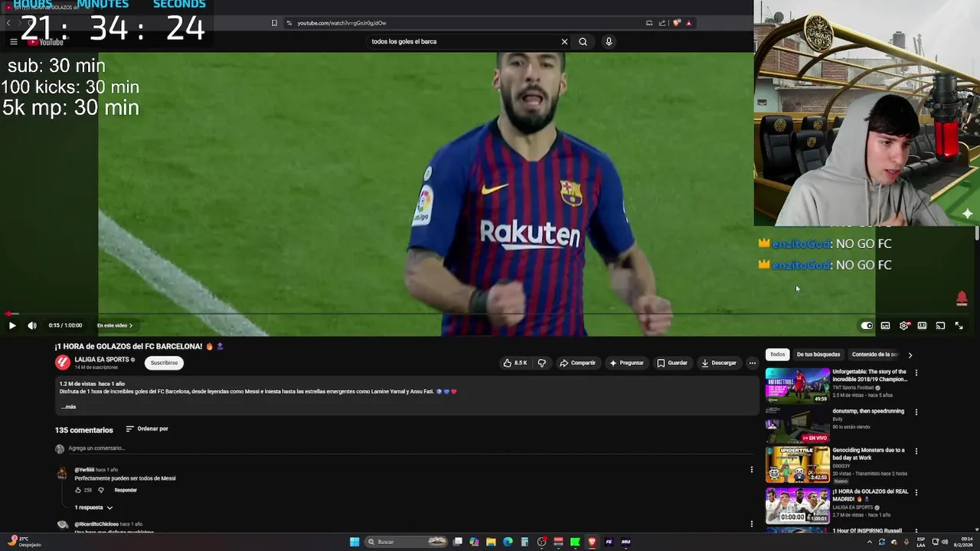Save the video with Guardar
Image resolution: width=980 pixels, height=551 pixels.
click(672, 363)
